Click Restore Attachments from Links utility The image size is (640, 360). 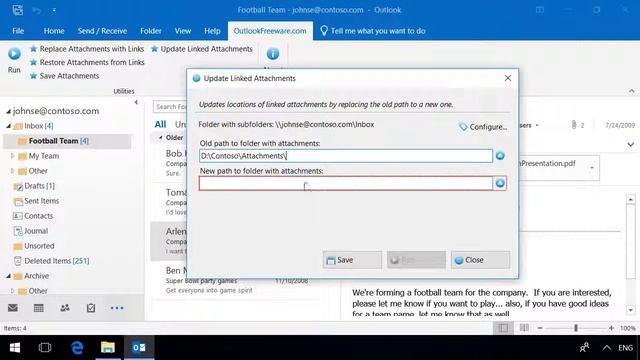87,62
